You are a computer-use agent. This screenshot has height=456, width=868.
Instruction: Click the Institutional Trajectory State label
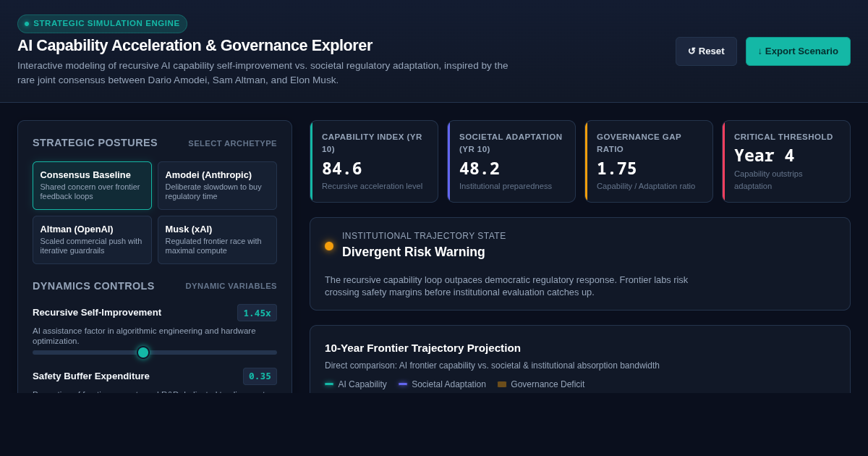pos(424,236)
